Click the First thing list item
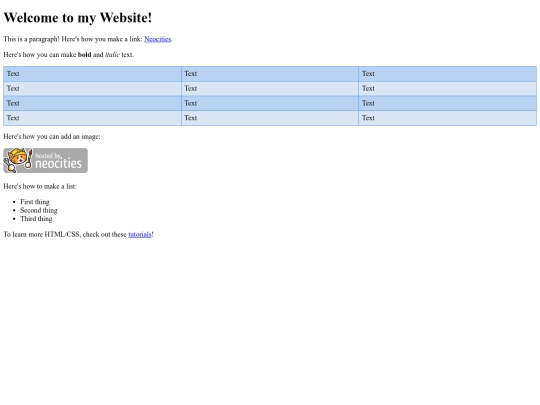 point(35,202)
